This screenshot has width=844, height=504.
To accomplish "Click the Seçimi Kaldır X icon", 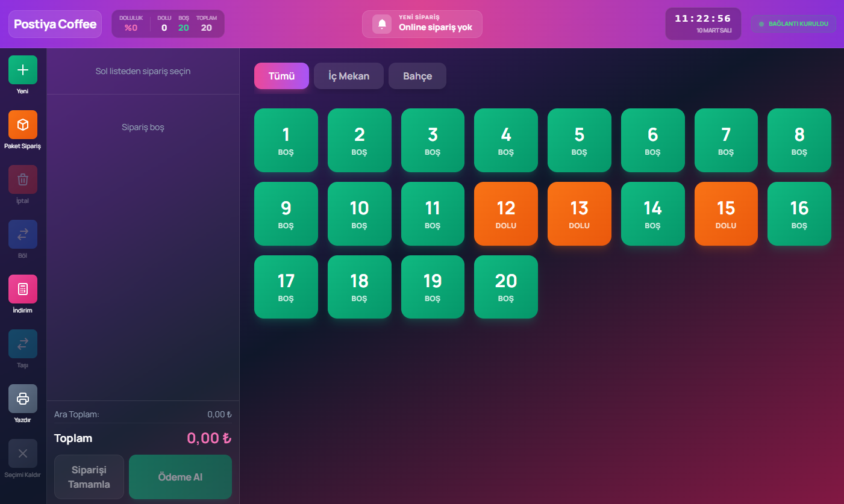I will tap(22, 453).
